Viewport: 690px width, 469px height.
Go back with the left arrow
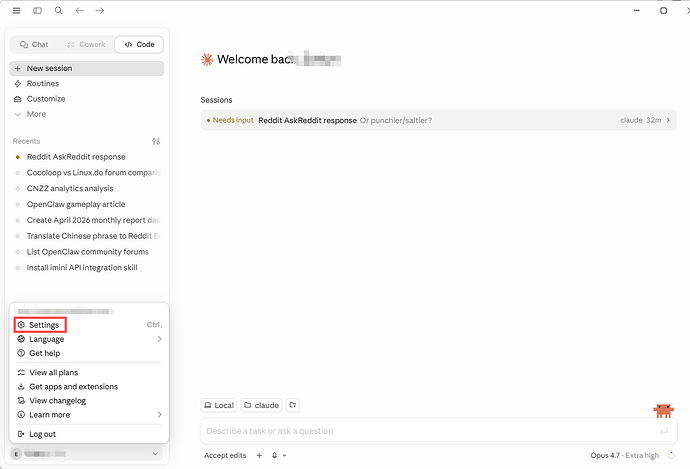click(x=80, y=11)
